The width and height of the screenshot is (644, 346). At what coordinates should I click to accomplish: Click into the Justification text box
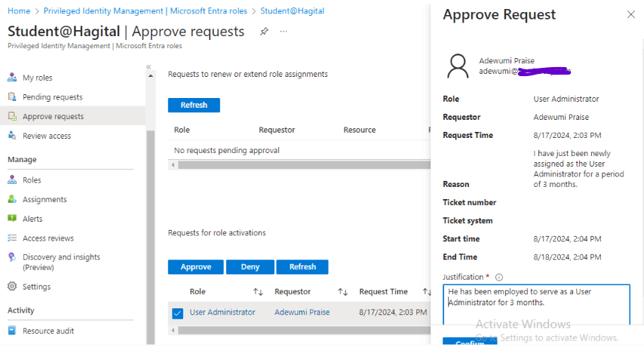[535, 304]
